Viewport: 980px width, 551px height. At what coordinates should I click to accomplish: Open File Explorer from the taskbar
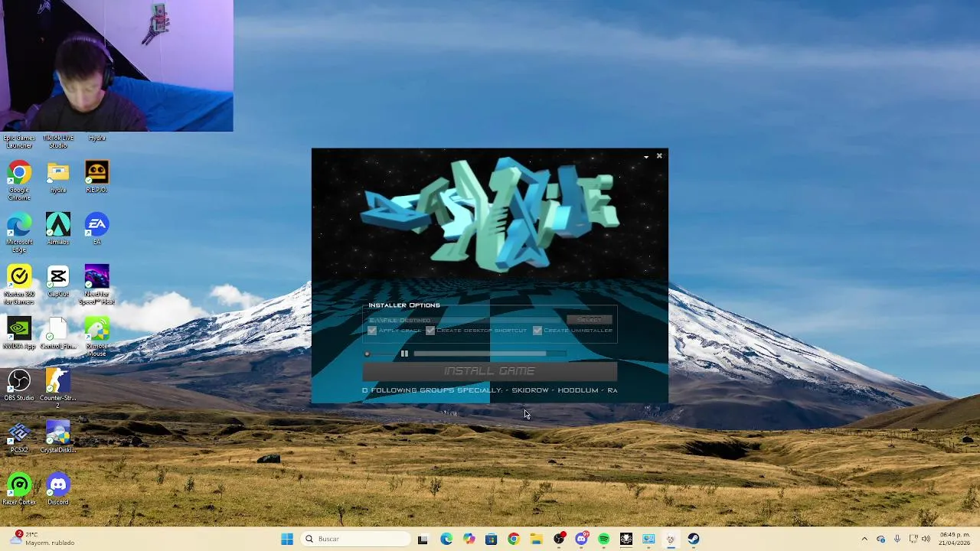pos(536,539)
